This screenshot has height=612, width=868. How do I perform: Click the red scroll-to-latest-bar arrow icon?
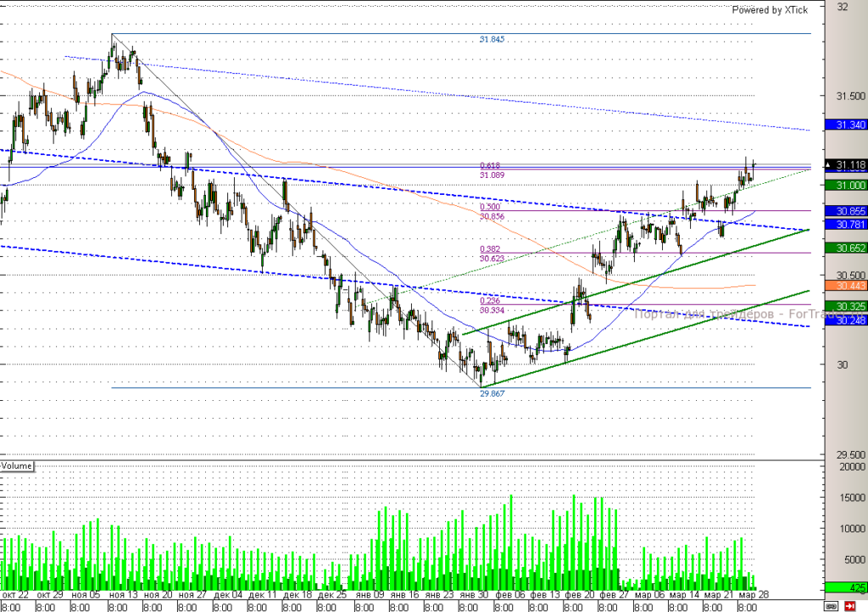849,606
